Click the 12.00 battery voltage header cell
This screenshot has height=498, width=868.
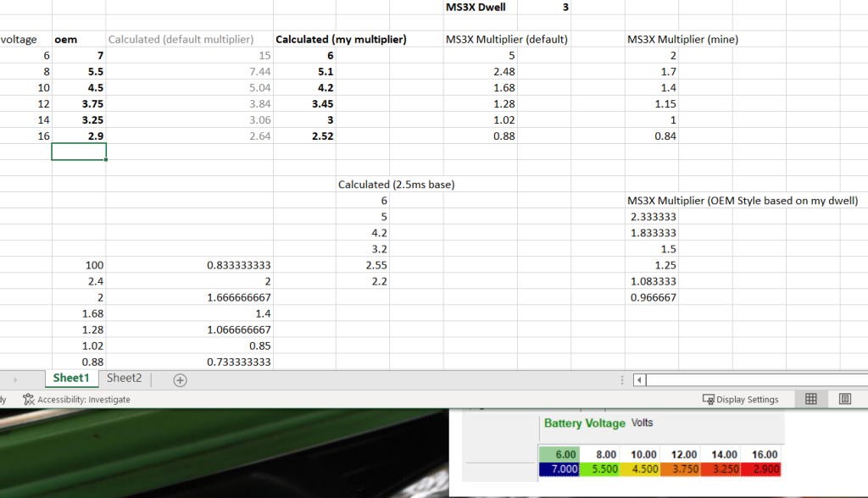[681, 454]
